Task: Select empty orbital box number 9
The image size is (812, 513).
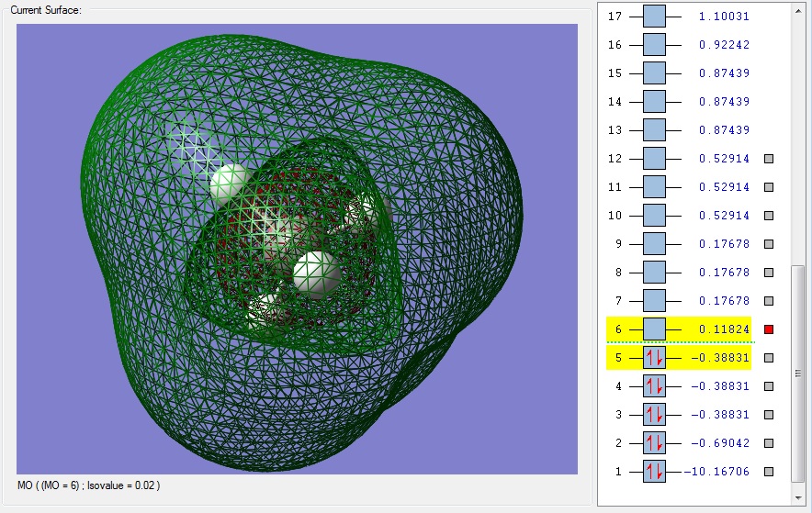Action: 655,244
